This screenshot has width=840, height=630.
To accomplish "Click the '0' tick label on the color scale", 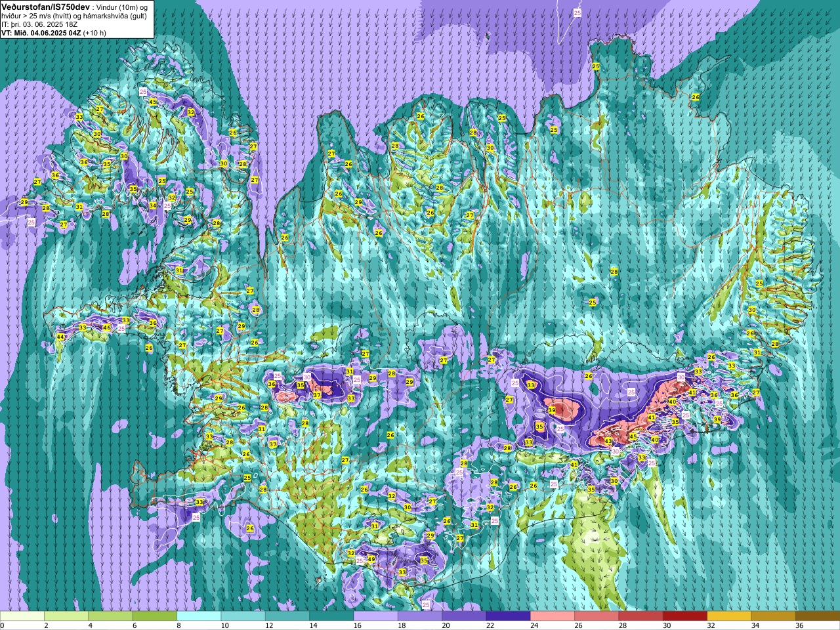I will pyautogui.click(x=2, y=625).
